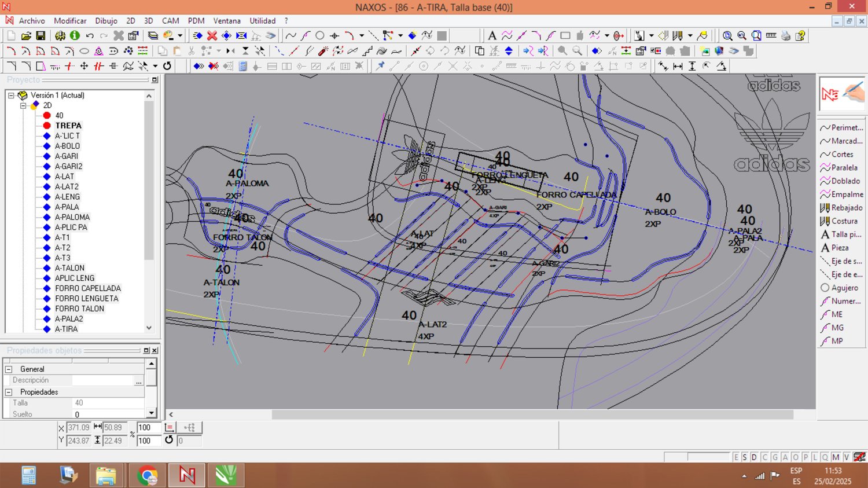The height and width of the screenshot is (488, 868).
Task: Open the 'Dibujo' menu
Action: point(106,21)
